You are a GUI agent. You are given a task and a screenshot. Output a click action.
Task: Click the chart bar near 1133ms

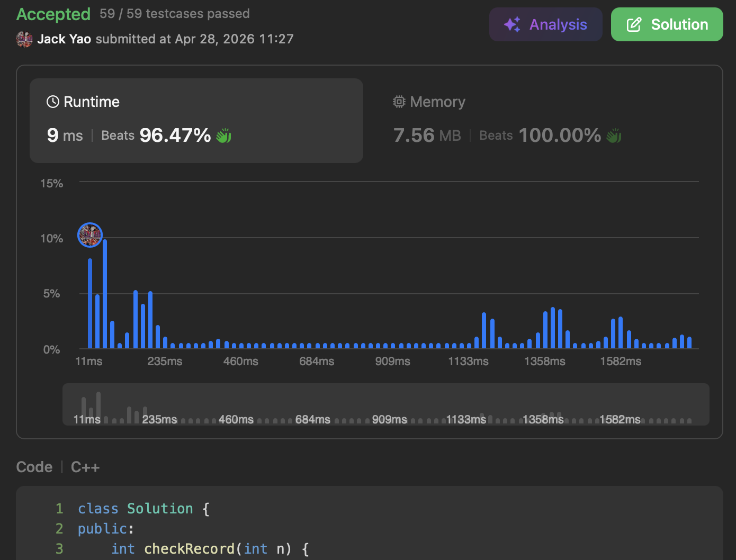point(484,330)
